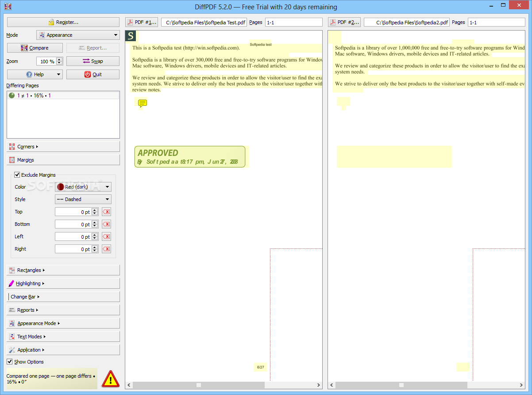Click the zoom percentage stepper

pos(59,62)
